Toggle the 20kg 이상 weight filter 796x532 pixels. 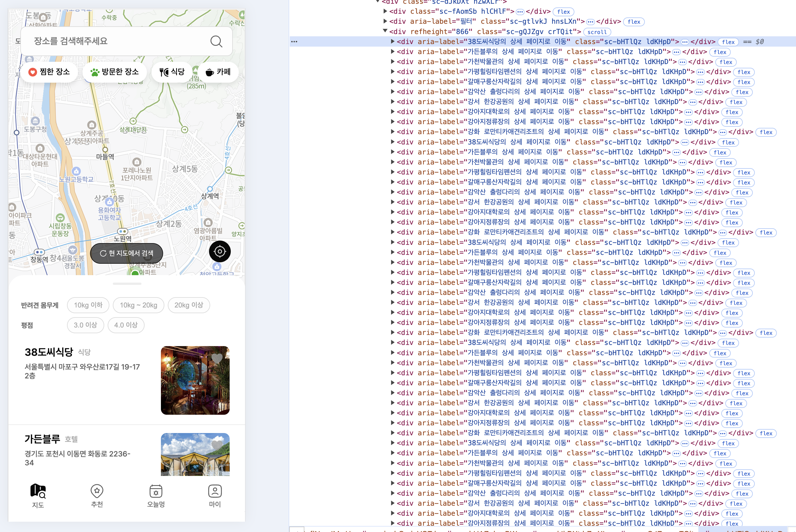(x=188, y=305)
